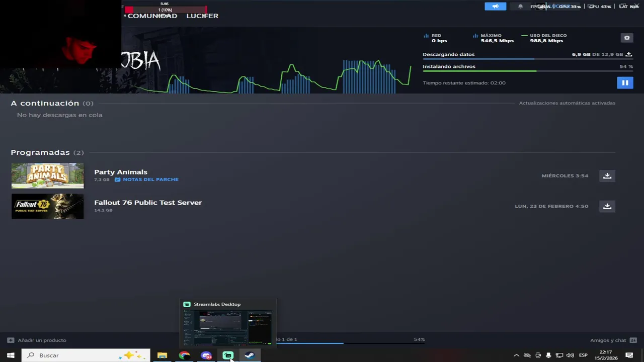Select Fallout 76 Public Test Server thumbnail
The image size is (644, 362).
pyautogui.click(x=48, y=206)
